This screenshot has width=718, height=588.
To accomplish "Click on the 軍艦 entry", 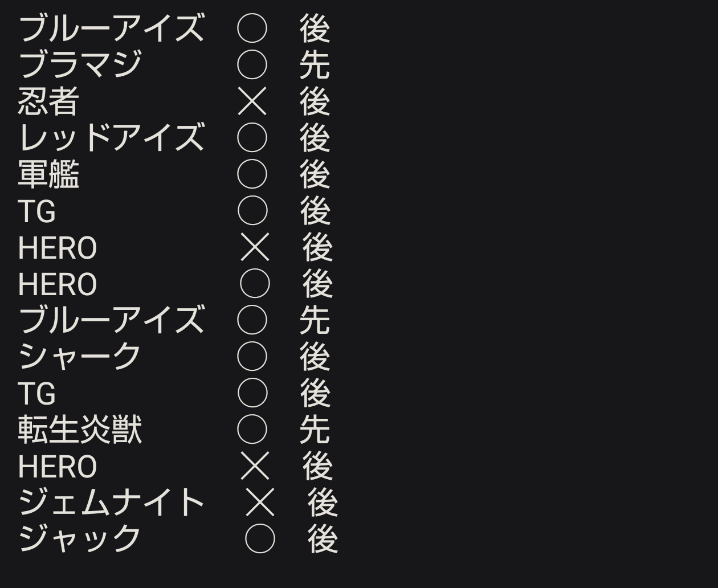I will tap(48, 174).
